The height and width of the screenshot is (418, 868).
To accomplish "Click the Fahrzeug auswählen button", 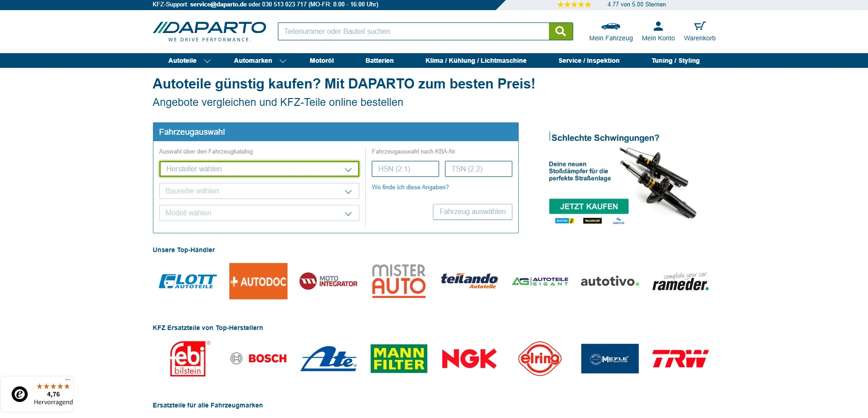I will (x=472, y=212).
